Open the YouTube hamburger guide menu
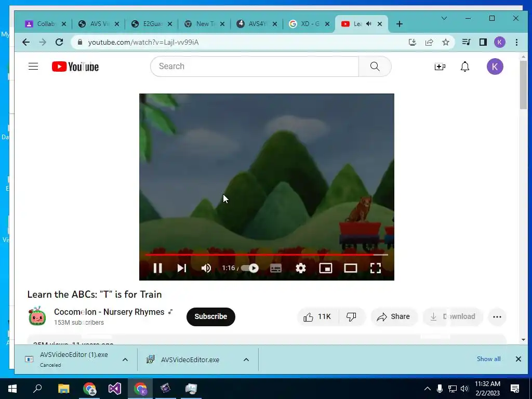The width and height of the screenshot is (532, 399). tap(33, 66)
